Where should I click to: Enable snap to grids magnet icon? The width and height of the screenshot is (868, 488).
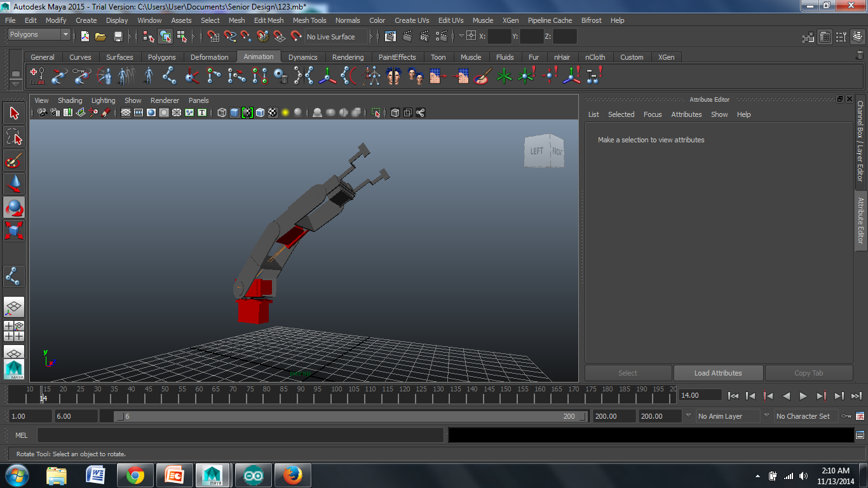pos(214,36)
